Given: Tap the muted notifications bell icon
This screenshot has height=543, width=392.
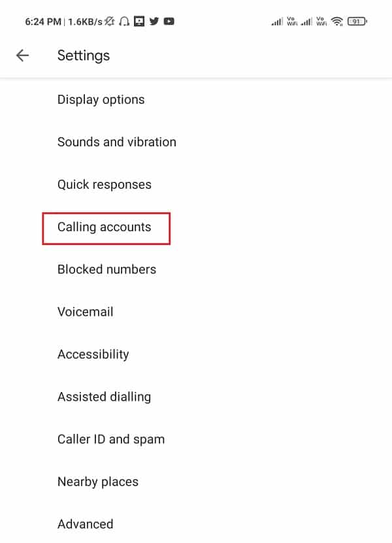Looking at the screenshot, I should pyautogui.click(x=108, y=22).
